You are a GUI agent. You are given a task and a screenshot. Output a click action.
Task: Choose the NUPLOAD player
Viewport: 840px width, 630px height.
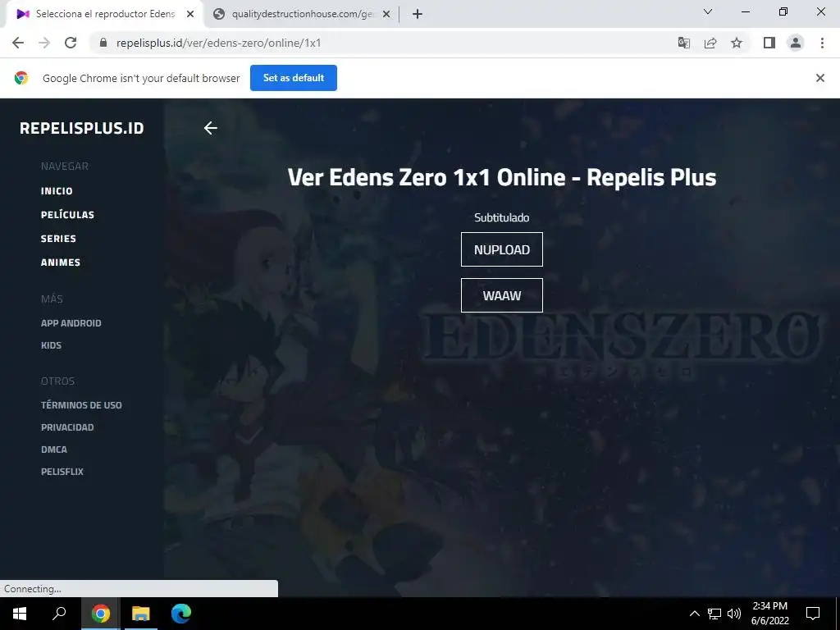502,249
